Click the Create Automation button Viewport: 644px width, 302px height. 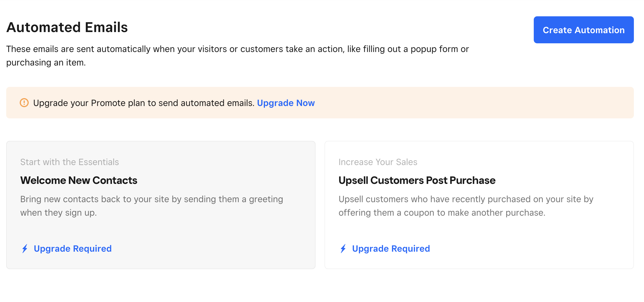pos(584,30)
